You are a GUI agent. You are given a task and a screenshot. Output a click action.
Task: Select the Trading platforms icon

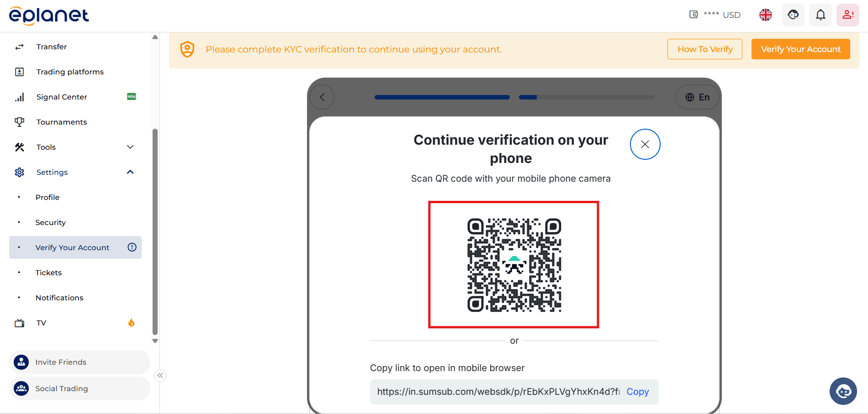19,72
